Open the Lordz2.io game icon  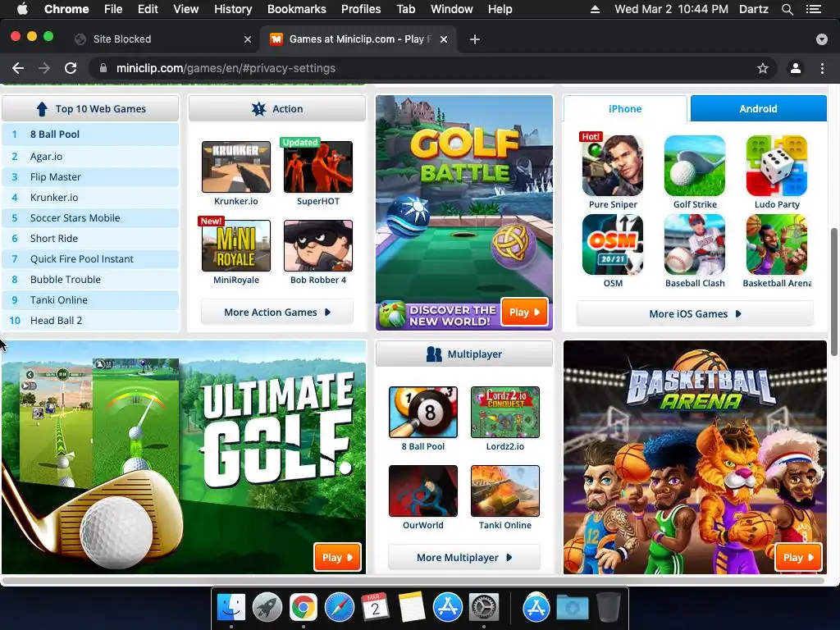point(505,412)
